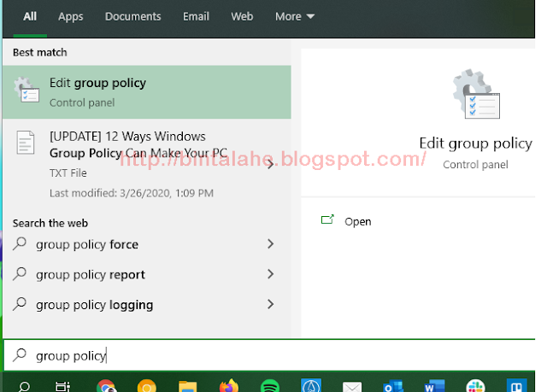Expand details arrow for the TXT file result
This screenshot has width=547, height=392.
[270, 164]
